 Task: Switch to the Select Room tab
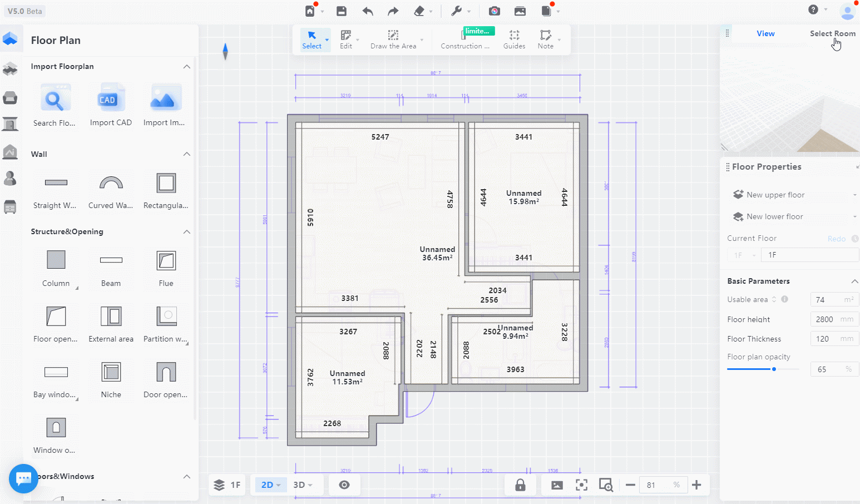832,34
